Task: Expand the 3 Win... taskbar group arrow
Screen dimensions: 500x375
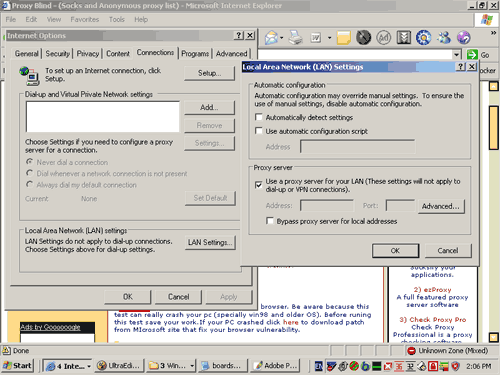Action: click(192, 366)
